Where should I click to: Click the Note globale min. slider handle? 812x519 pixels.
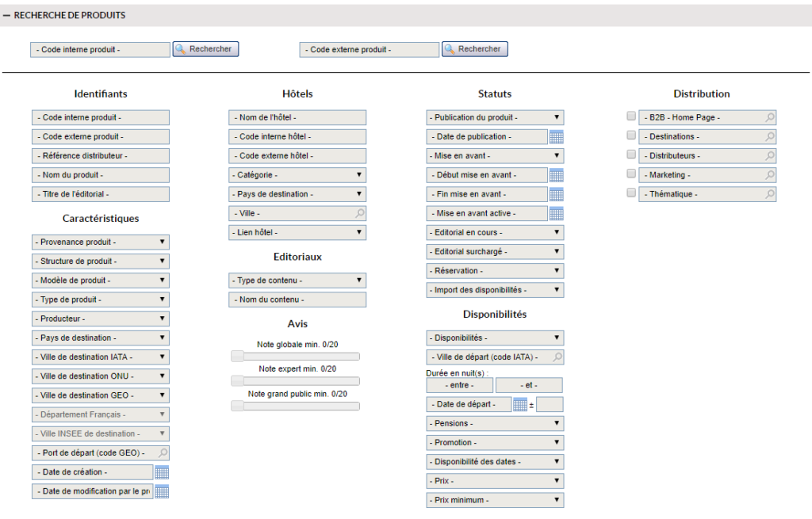coord(237,357)
